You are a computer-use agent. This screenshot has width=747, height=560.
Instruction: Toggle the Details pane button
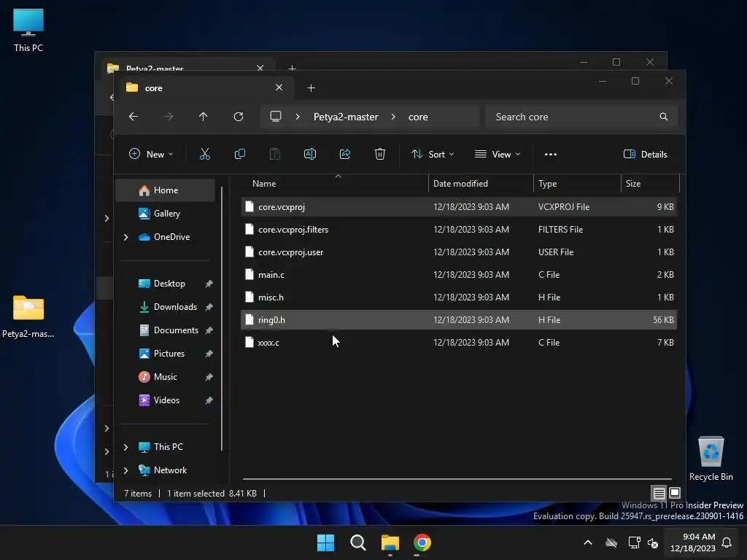(646, 155)
